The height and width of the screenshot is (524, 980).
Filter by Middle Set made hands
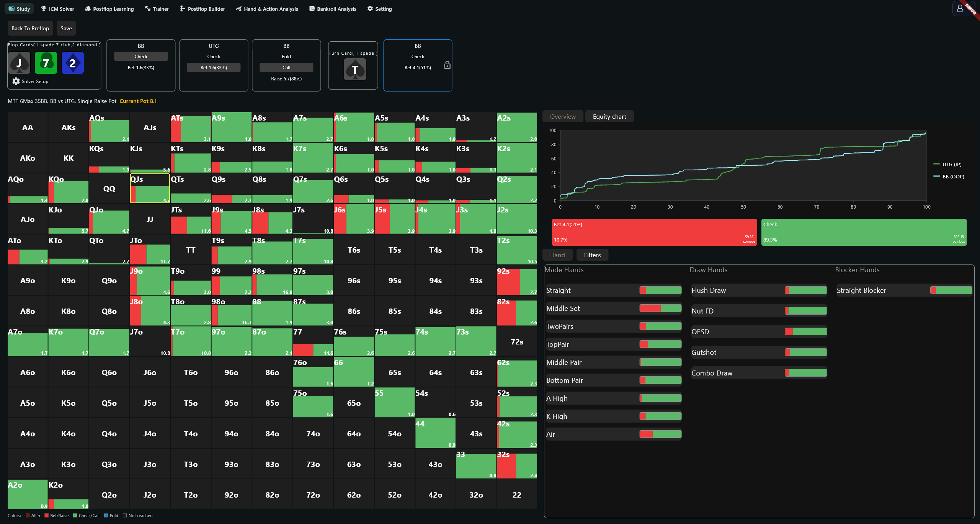[614, 308]
